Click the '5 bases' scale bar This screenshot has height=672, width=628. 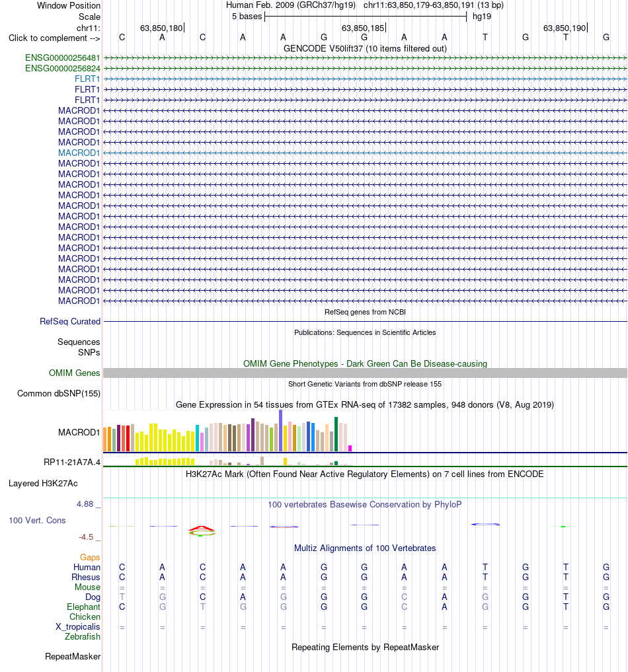coord(366,17)
